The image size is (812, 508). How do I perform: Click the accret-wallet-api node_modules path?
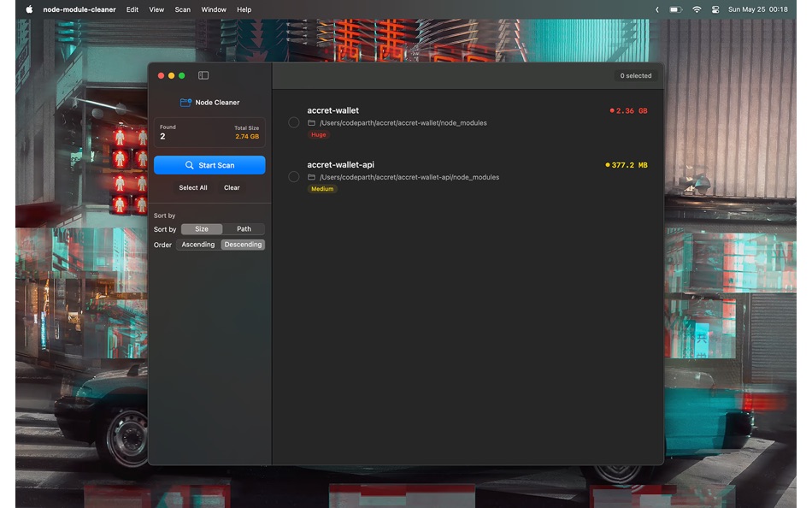point(409,177)
